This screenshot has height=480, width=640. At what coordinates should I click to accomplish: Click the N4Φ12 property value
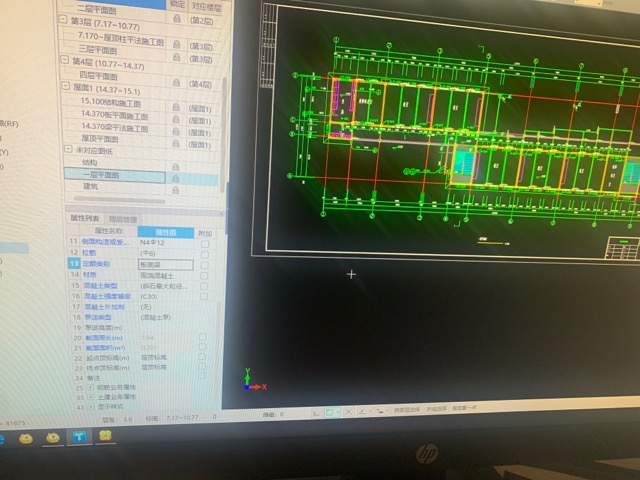click(x=152, y=242)
